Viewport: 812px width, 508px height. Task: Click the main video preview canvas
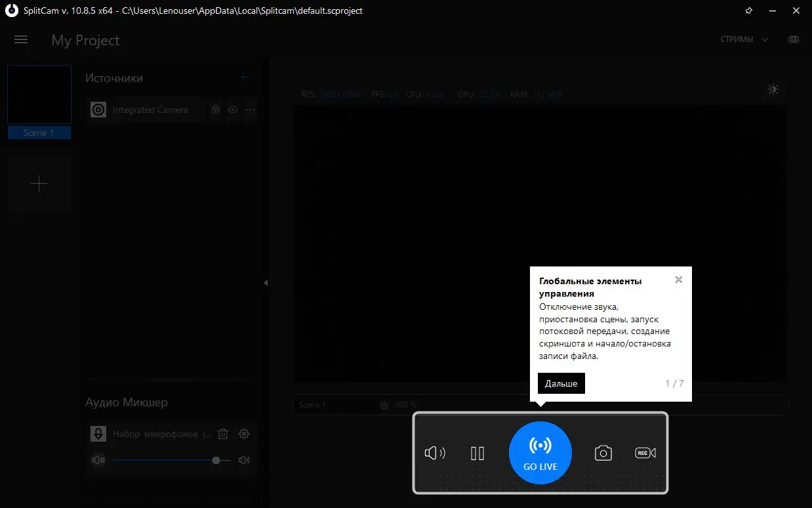tap(540, 243)
